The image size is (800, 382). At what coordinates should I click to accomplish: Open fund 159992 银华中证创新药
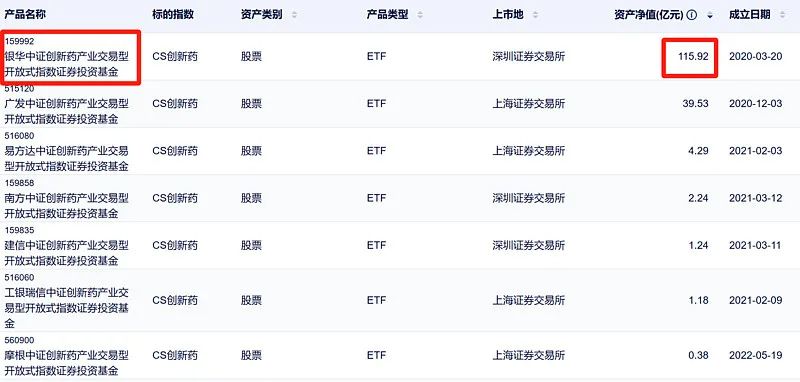pyautogui.click(x=67, y=57)
